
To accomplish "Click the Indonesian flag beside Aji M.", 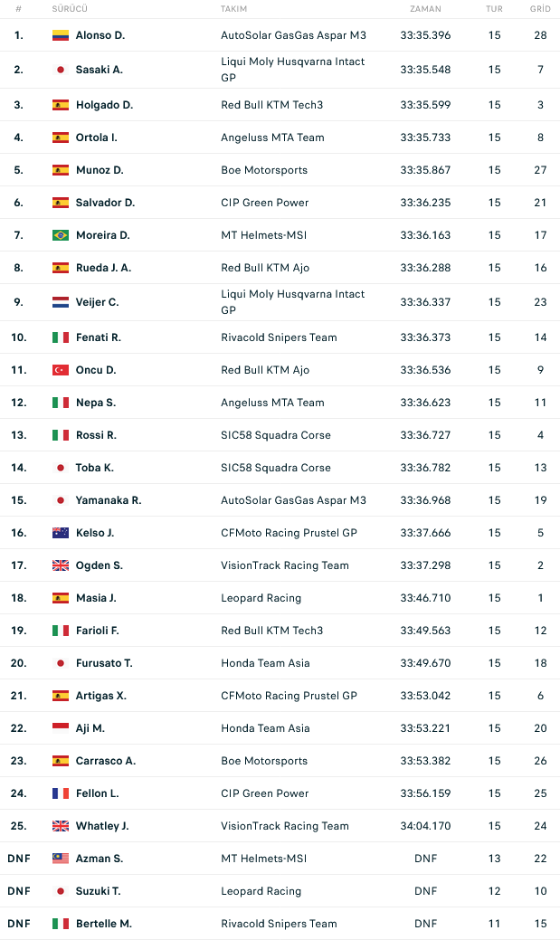I will click(60, 727).
